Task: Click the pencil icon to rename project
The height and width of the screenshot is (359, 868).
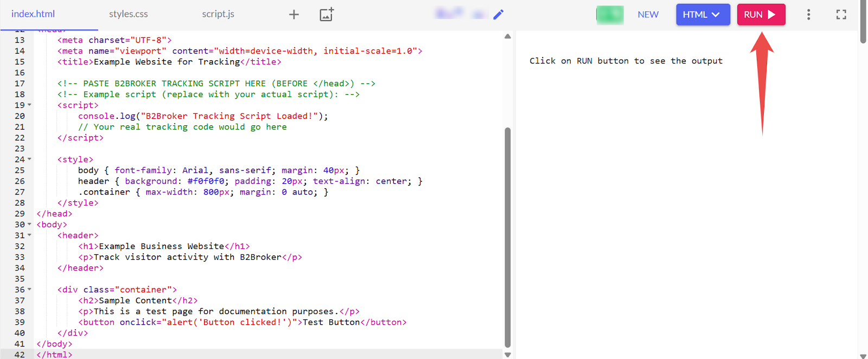Action: coord(498,15)
